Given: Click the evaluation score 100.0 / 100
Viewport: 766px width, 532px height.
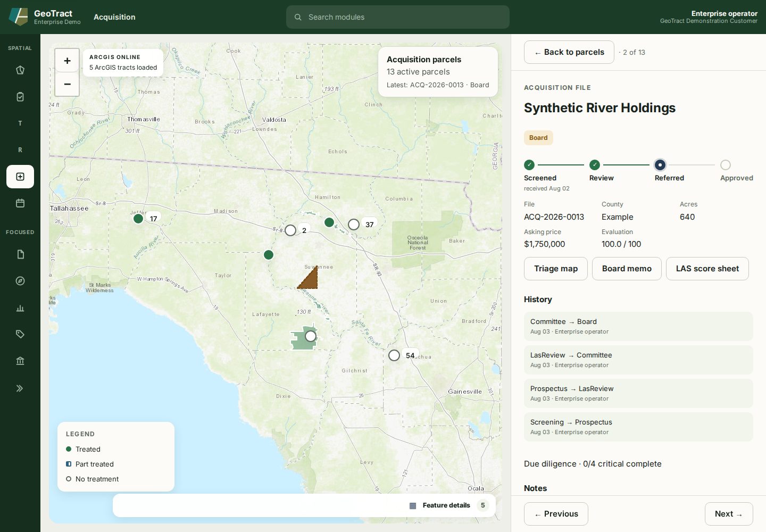Looking at the screenshot, I should pyautogui.click(x=621, y=244).
